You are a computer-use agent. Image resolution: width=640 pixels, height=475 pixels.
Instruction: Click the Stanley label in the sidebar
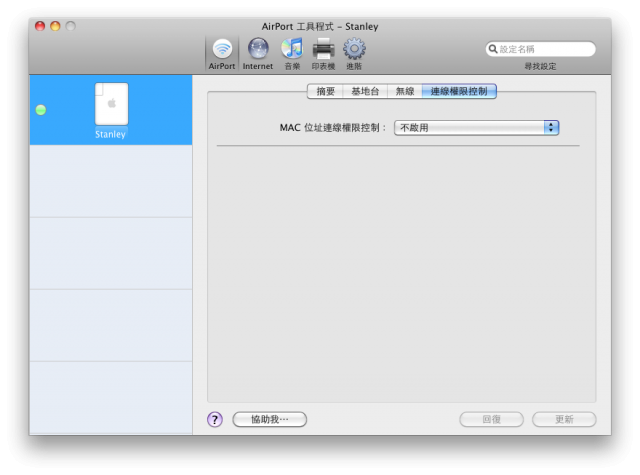point(110,134)
